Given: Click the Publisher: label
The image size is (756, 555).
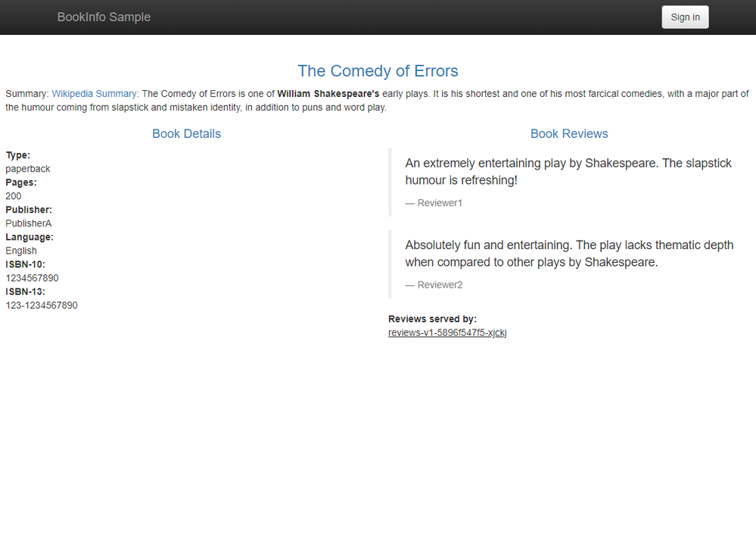Looking at the screenshot, I should coord(29,210).
